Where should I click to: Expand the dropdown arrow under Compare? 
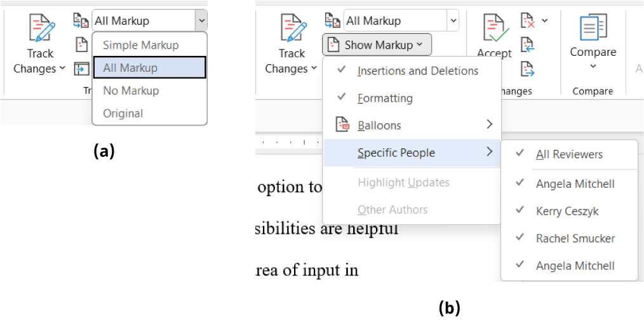pos(593,66)
